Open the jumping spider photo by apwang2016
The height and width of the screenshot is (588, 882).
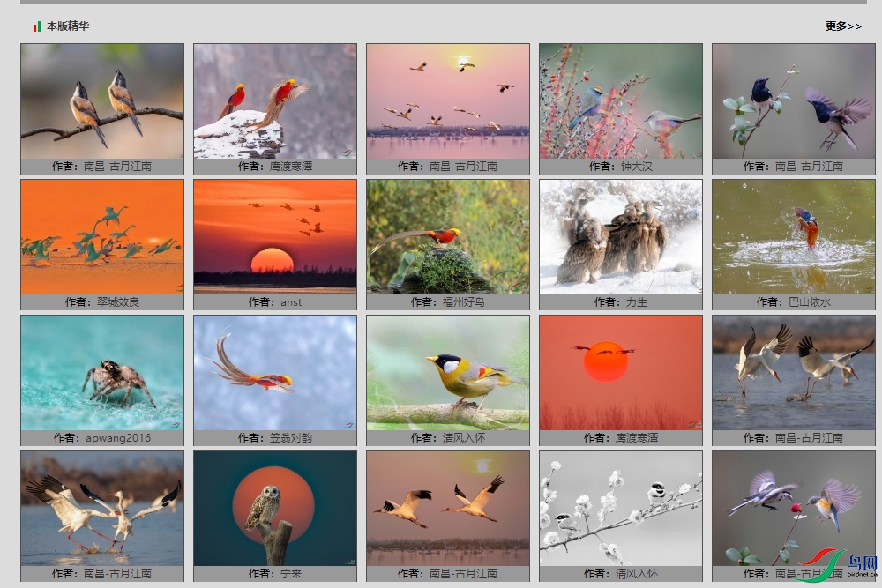coord(102,373)
